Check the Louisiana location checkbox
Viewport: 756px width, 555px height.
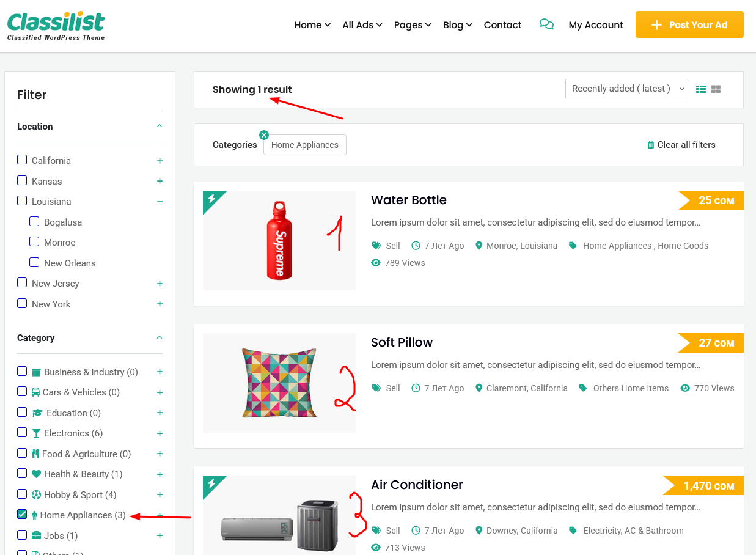[22, 200]
